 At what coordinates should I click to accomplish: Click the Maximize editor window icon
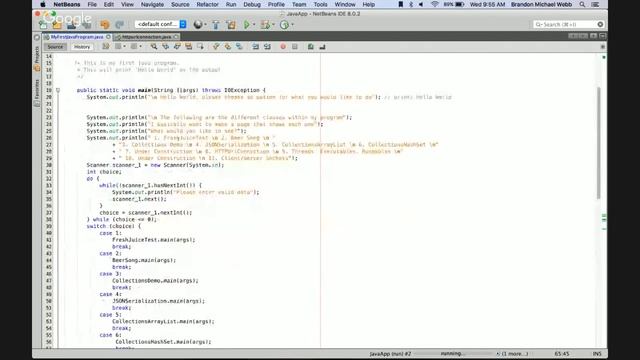pos(602,36)
